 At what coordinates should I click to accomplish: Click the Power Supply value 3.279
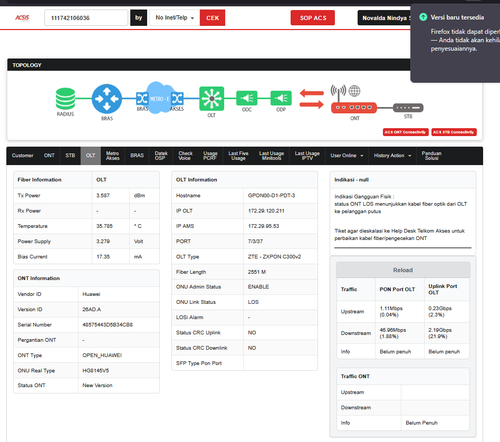(x=103, y=241)
